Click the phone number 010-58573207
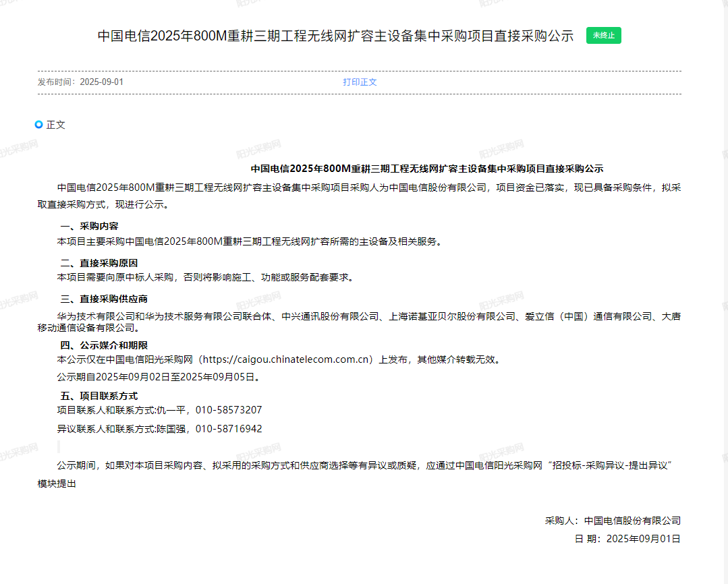This screenshot has width=728, height=584. pos(229,410)
